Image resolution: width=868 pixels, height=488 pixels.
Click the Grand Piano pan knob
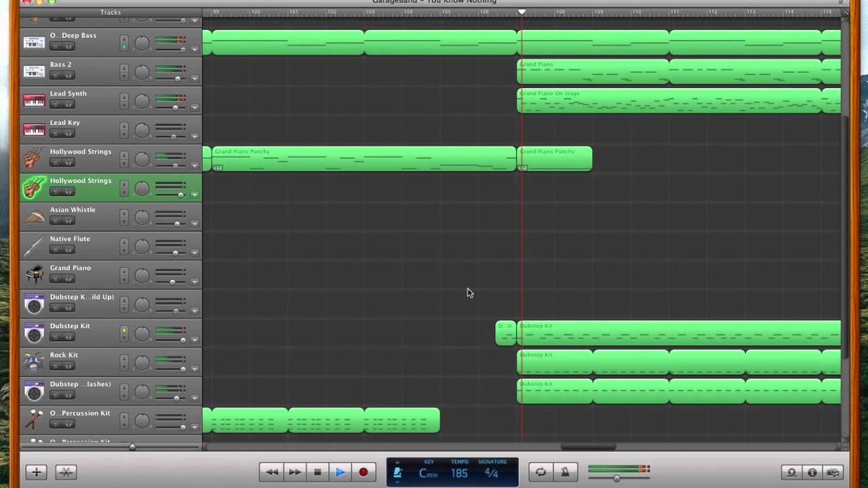tap(142, 276)
